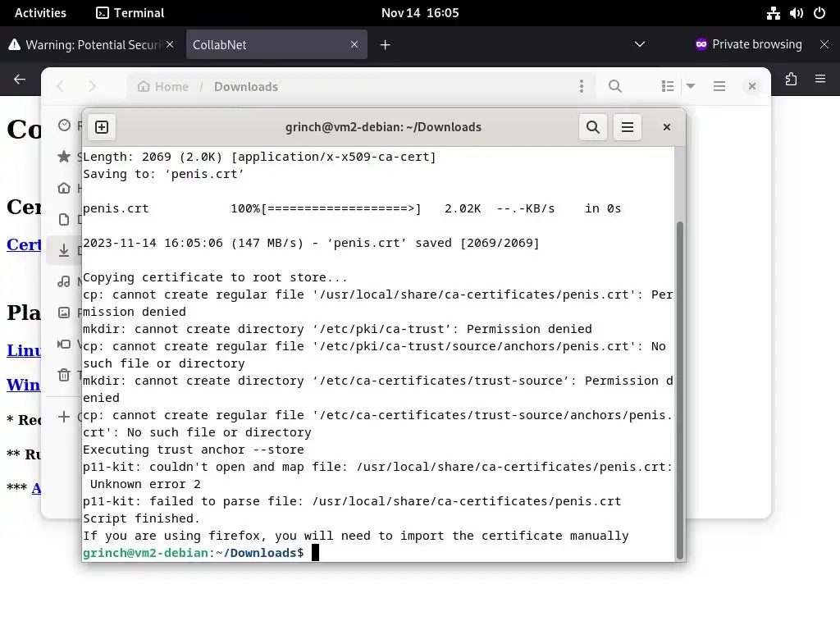Click Other Locations plus icon in sidebar
This screenshot has height=630, width=840.
64,417
